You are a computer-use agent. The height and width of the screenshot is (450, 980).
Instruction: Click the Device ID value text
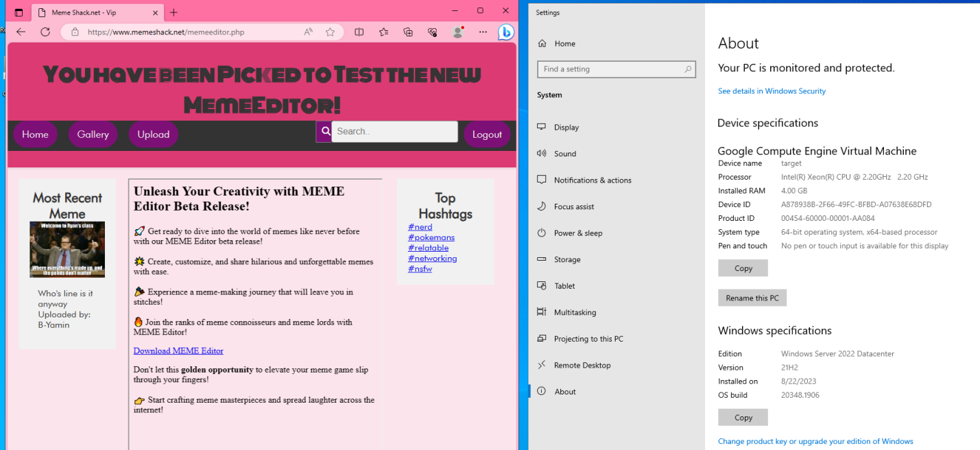point(856,204)
